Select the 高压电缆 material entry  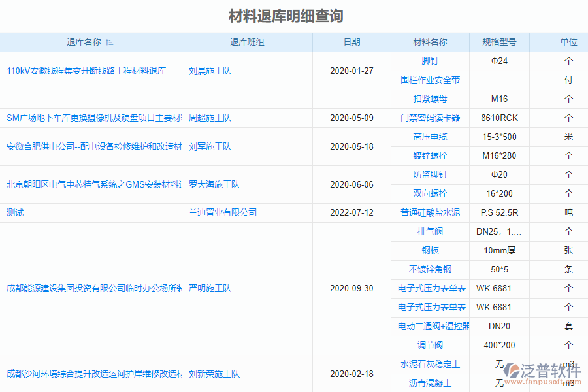(x=429, y=137)
